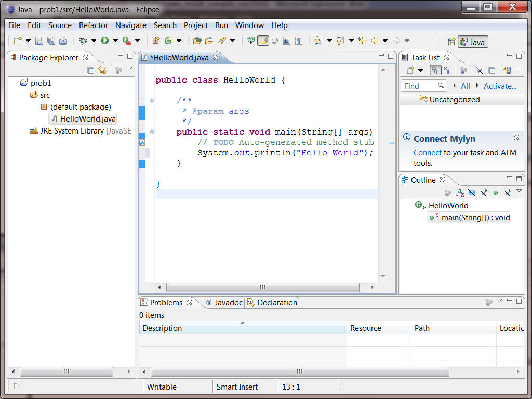The height and width of the screenshot is (399, 532).
Task: Toggle Mark Occurrences highlighter
Action: click(263, 41)
